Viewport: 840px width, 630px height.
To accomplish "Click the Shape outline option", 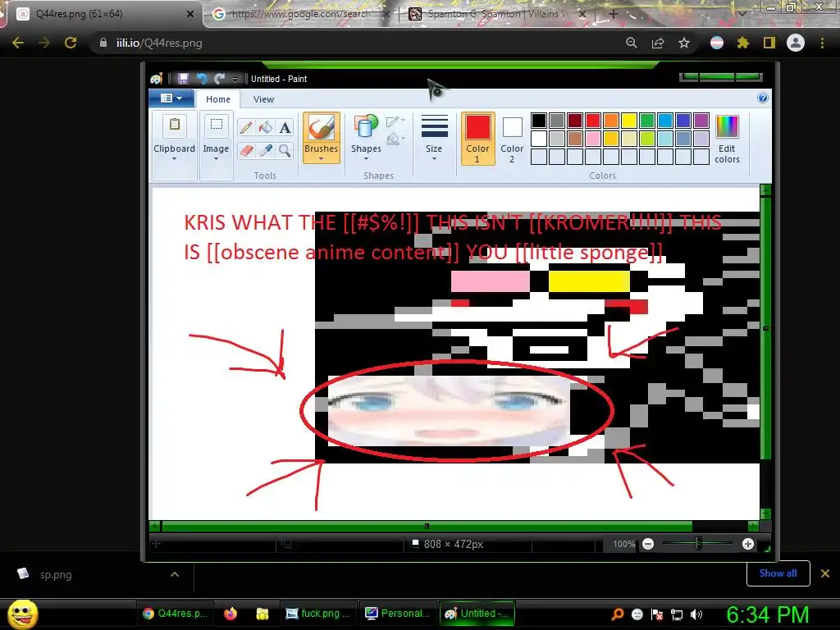I will click(x=395, y=121).
